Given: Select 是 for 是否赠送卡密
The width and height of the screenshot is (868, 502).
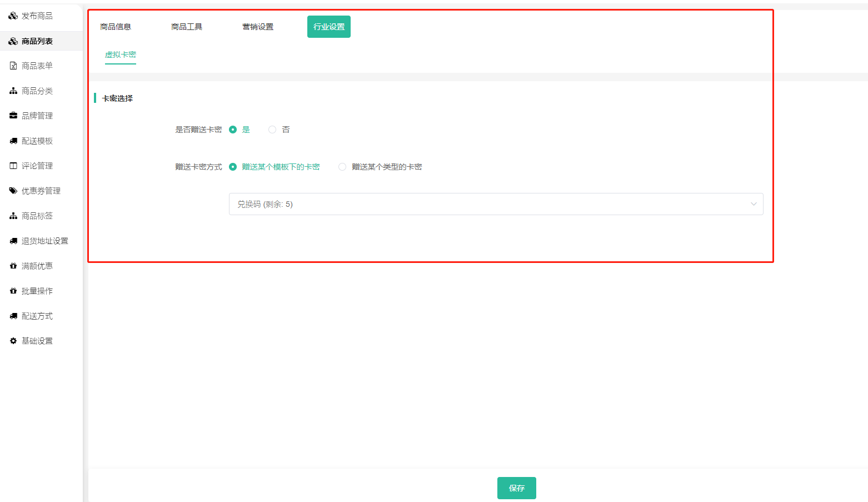Looking at the screenshot, I should 233,130.
